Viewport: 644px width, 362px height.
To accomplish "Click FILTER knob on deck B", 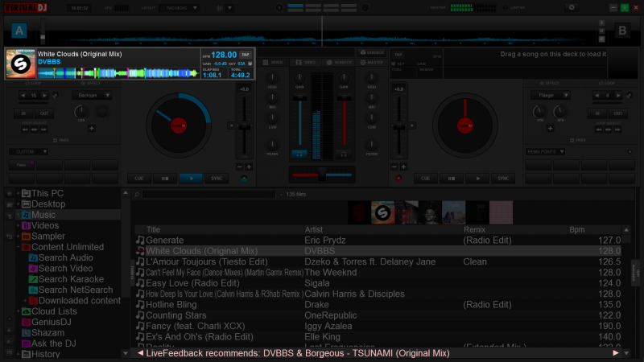I will 371,145.
